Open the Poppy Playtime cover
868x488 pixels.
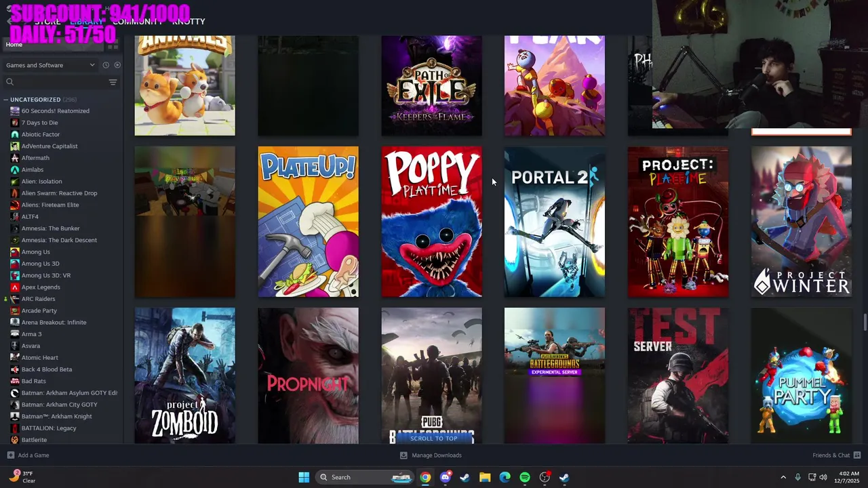coord(432,222)
